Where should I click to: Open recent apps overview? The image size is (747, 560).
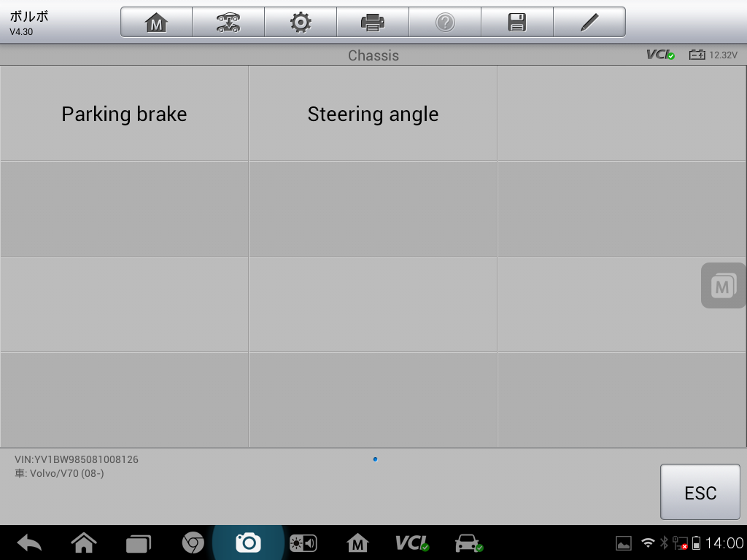(x=138, y=543)
